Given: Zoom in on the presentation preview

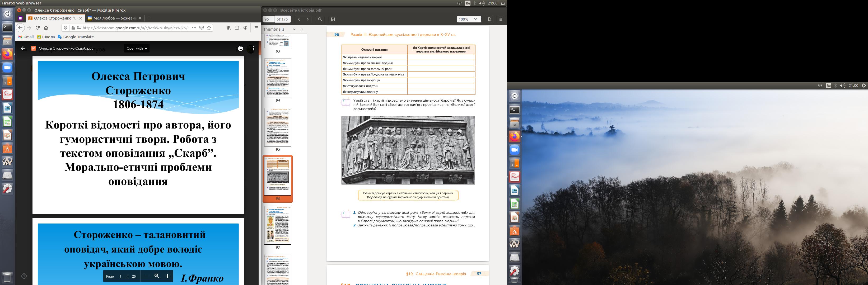Looking at the screenshot, I should coord(167,276).
